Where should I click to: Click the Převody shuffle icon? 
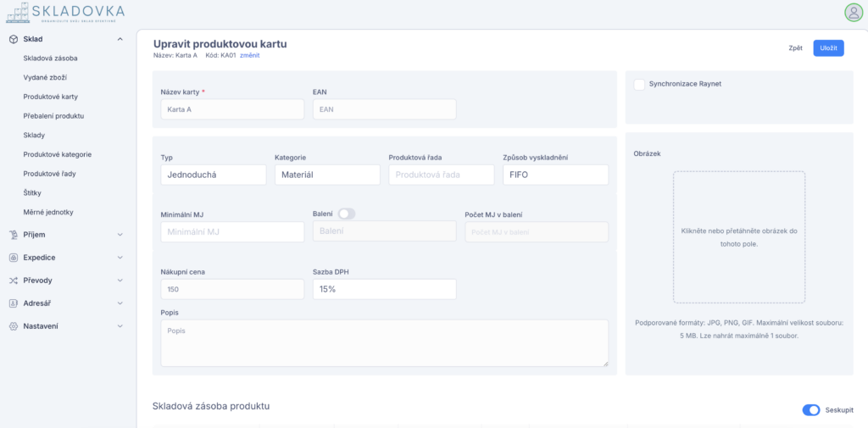point(14,280)
